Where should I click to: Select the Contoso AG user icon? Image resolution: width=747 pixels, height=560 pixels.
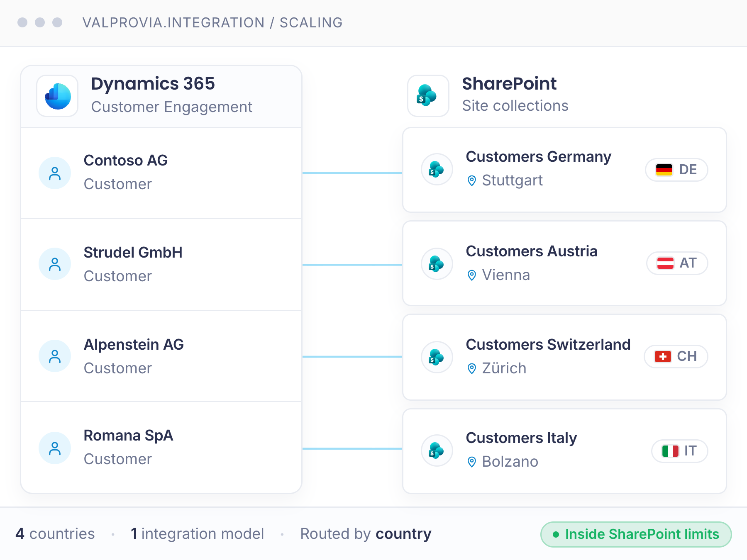coord(55,173)
